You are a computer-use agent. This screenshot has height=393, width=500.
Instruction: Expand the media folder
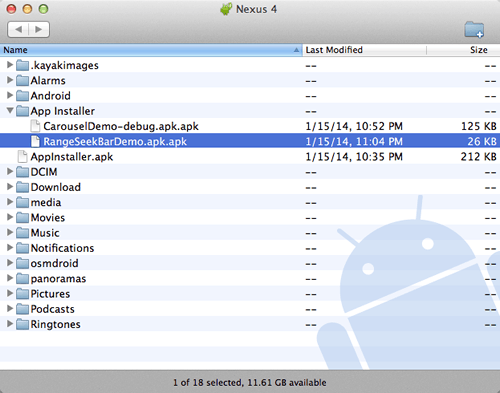pos(10,202)
